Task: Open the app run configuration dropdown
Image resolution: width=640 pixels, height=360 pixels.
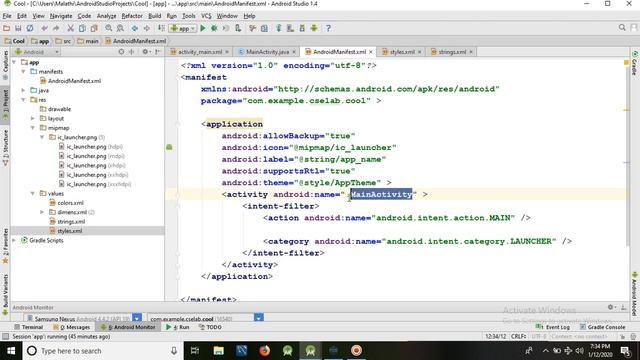Action: [x=183, y=28]
